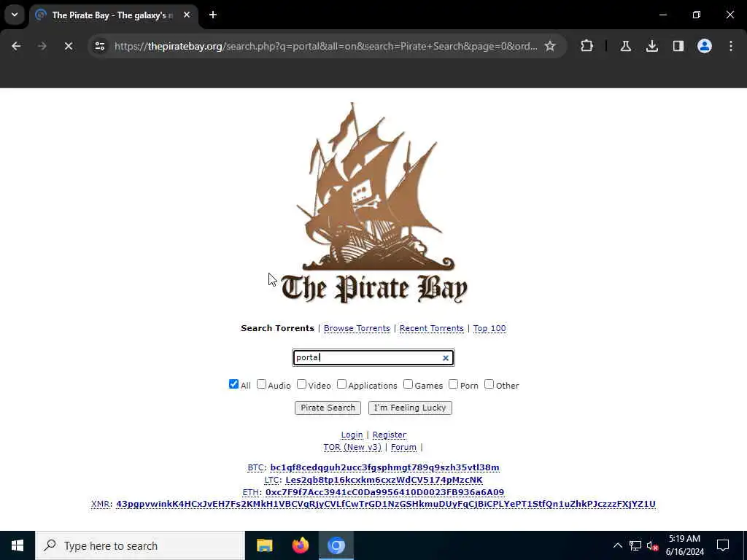Bookmark this page with the star icon

(x=550, y=46)
